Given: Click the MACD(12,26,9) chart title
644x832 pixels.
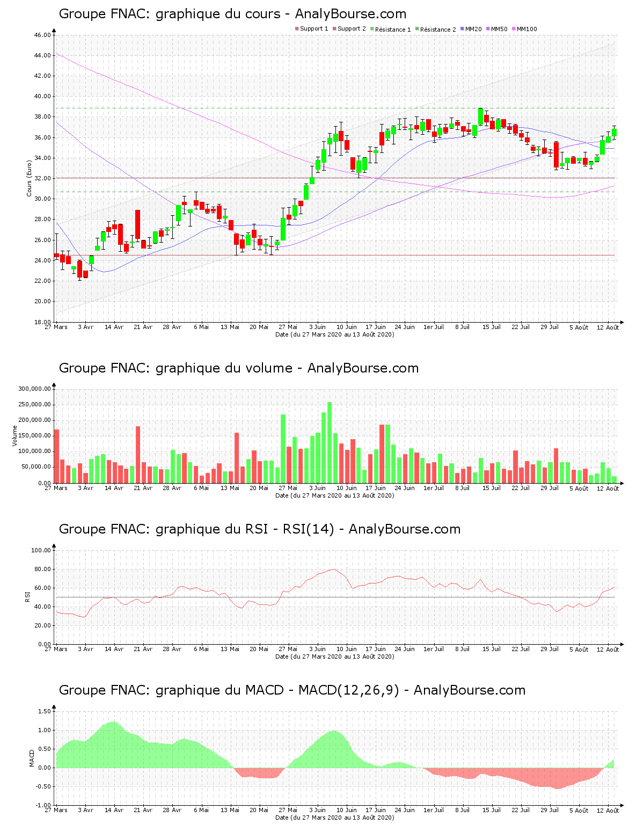Looking at the screenshot, I should pos(292,690).
